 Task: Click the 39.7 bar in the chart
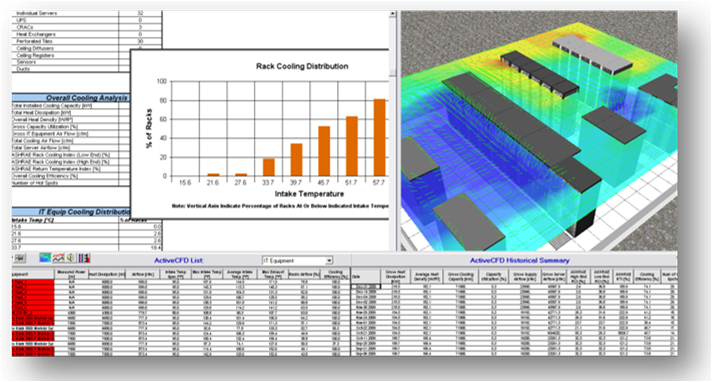coord(297,160)
